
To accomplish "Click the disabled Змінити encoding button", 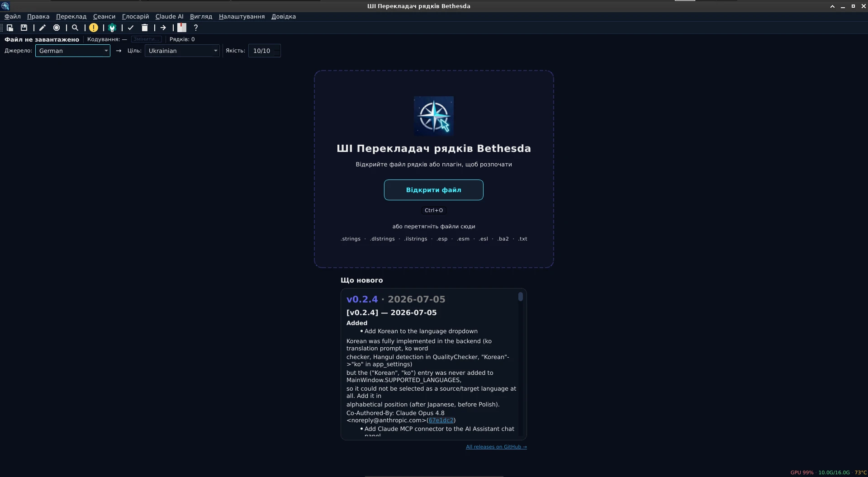I will [146, 39].
